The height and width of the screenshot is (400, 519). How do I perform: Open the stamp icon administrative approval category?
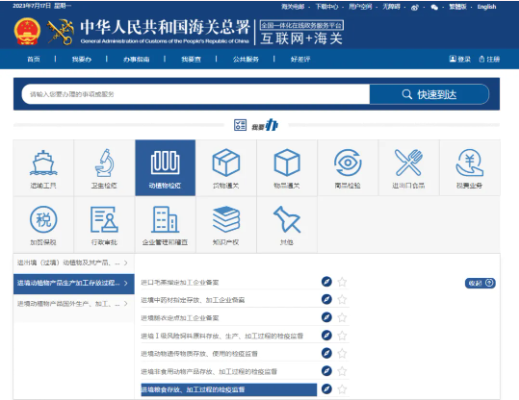[x=104, y=225]
